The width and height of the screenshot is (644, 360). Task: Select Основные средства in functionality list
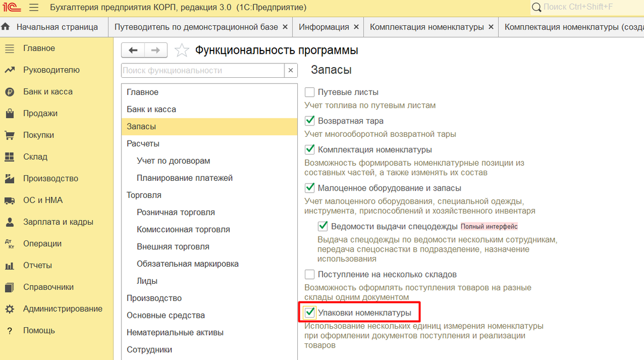pyautogui.click(x=209, y=315)
